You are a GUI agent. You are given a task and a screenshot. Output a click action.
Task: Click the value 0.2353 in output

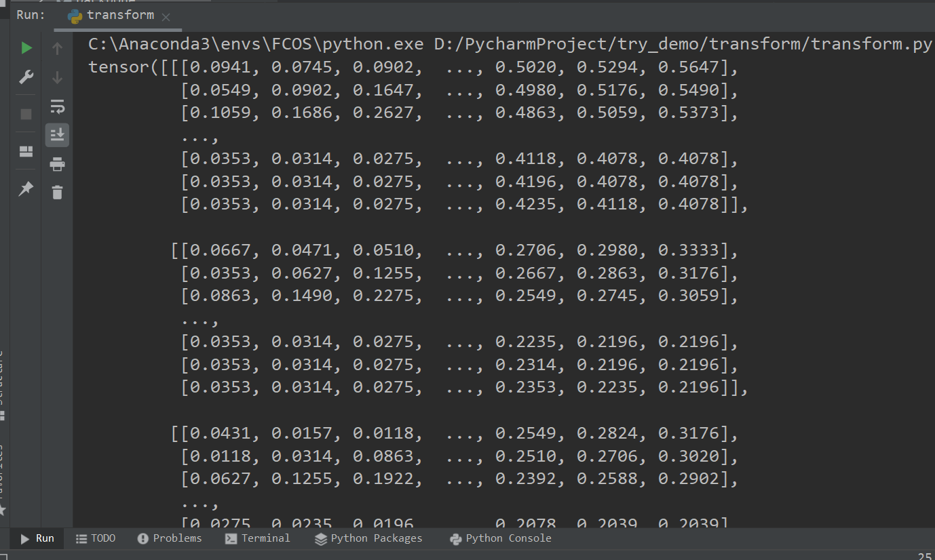(526, 387)
